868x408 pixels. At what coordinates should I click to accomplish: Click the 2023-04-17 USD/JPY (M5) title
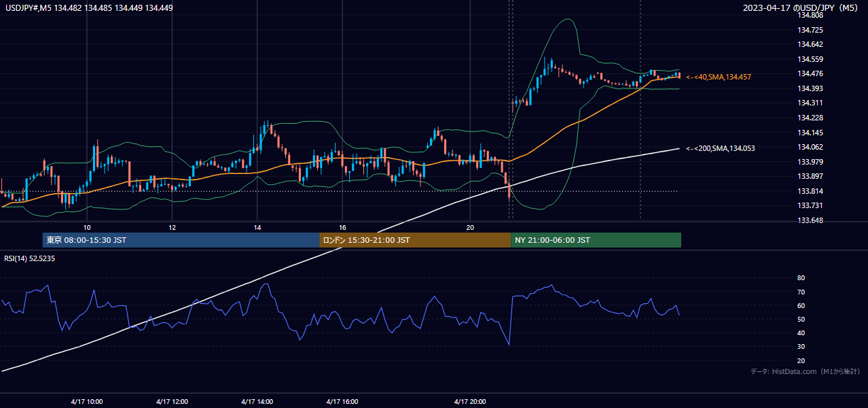[x=801, y=7]
